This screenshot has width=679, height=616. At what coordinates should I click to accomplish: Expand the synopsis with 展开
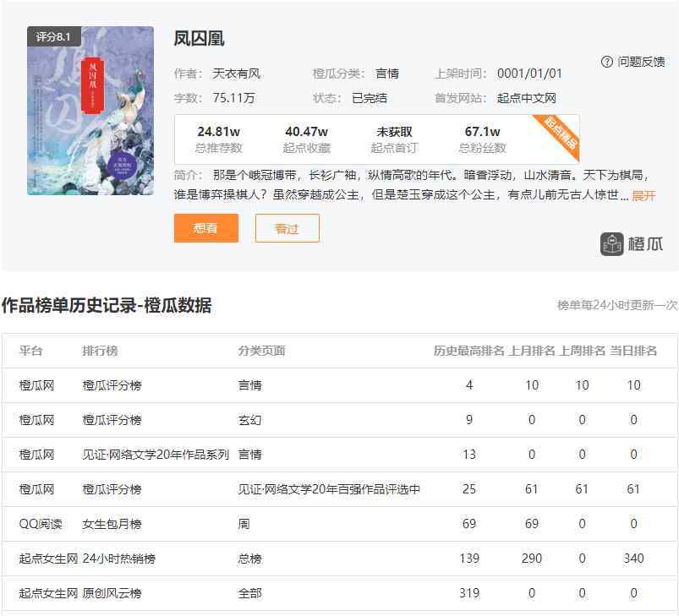pyautogui.click(x=643, y=195)
